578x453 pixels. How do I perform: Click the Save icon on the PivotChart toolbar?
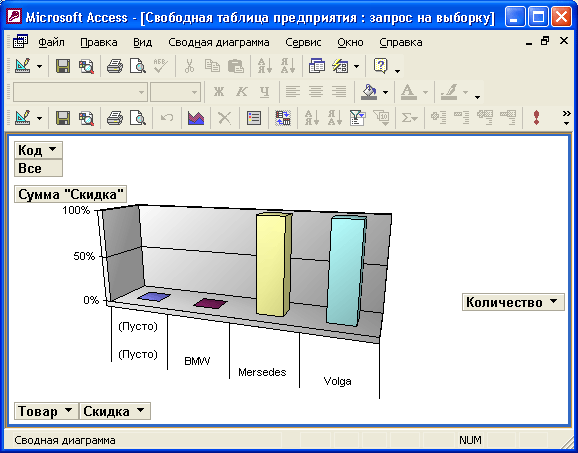tap(63, 118)
